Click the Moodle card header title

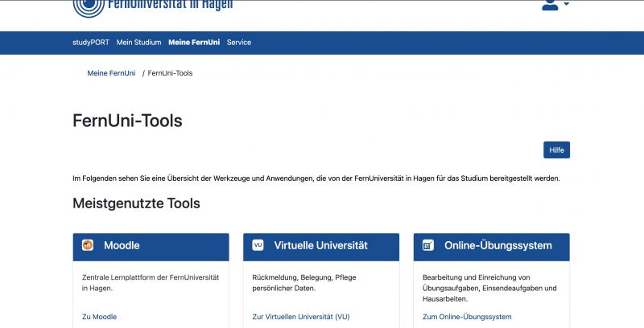click(x=122, y=245)
